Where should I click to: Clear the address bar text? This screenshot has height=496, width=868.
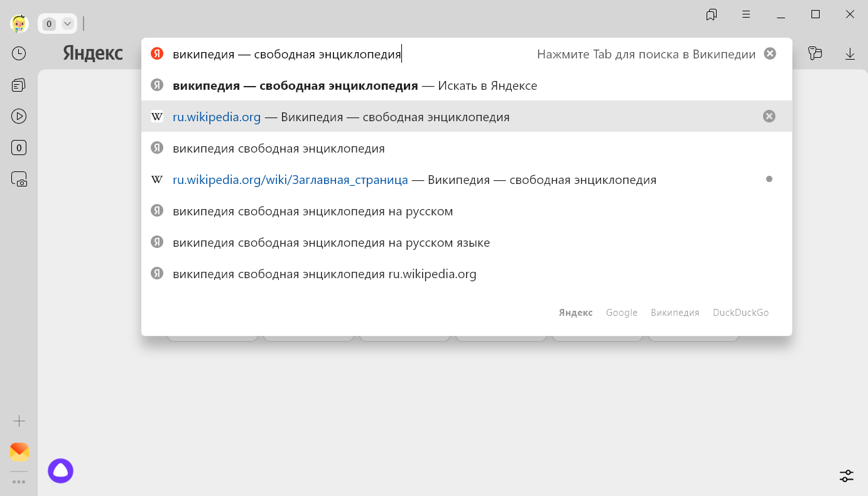tap(769, 54)
